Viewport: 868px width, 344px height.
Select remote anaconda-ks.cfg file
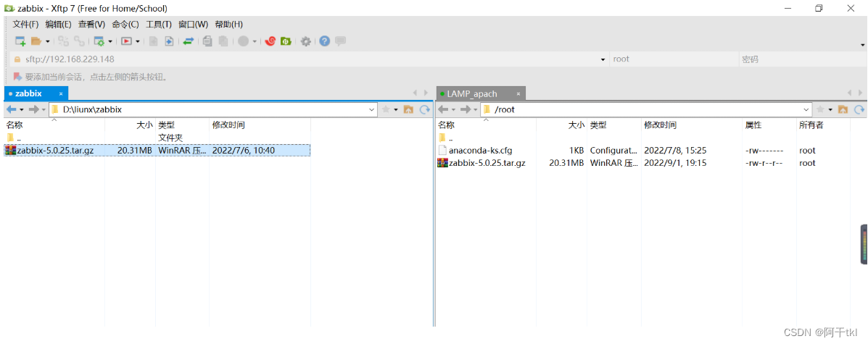tap(643, 151)
